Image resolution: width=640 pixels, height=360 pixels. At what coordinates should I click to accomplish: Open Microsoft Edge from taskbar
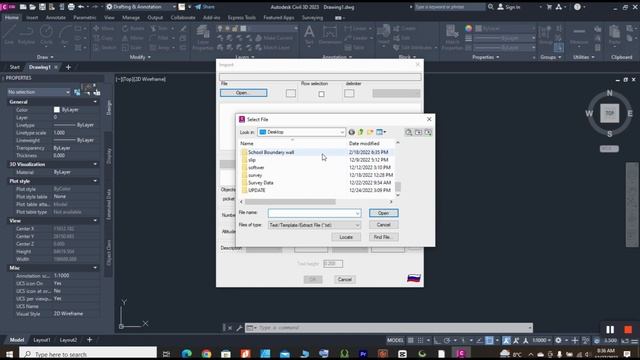click(187, 354)
